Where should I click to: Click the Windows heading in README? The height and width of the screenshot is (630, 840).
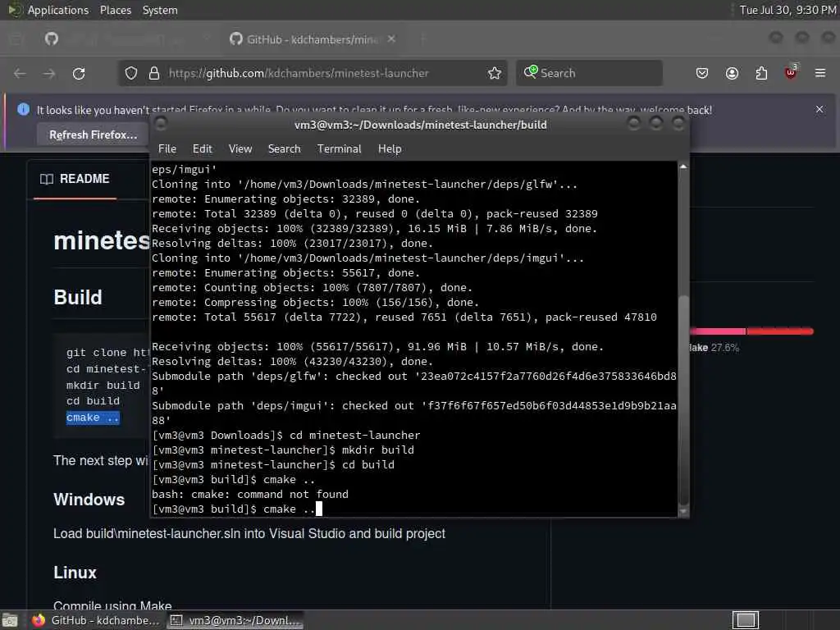click(x=89, y=500)
